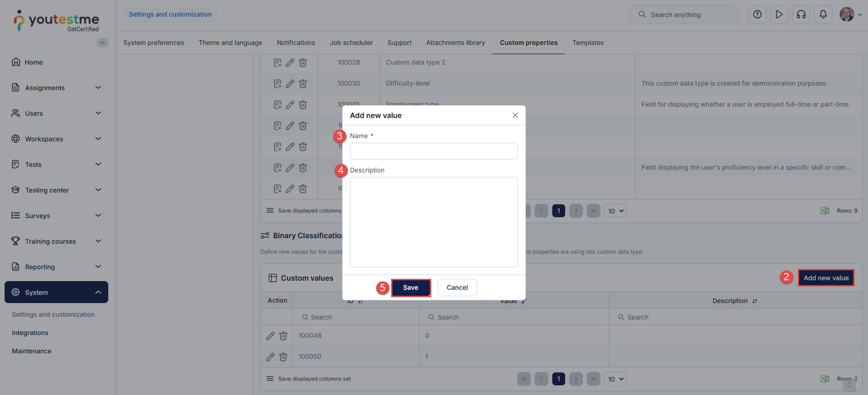
Task: Delete the Difficulty-level data type row
Action: [303, 84]
